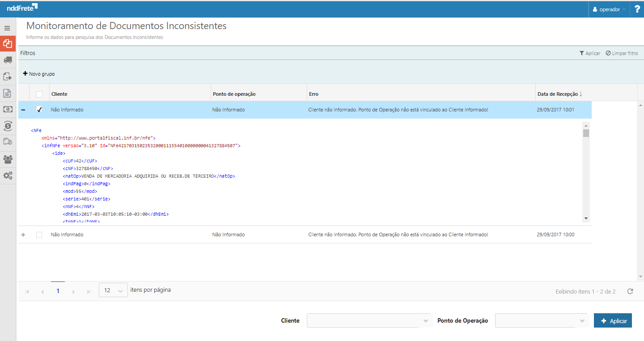The height and width of the screenshot is (341, 644).
Task: Open the export arrow document sidebar icon
Action: 8,77
